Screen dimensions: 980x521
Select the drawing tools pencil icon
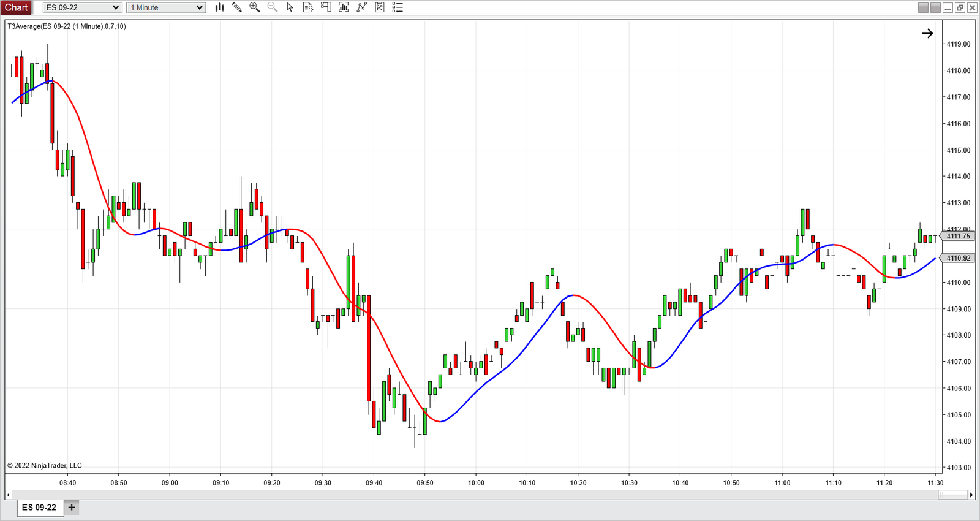(237, 7)
